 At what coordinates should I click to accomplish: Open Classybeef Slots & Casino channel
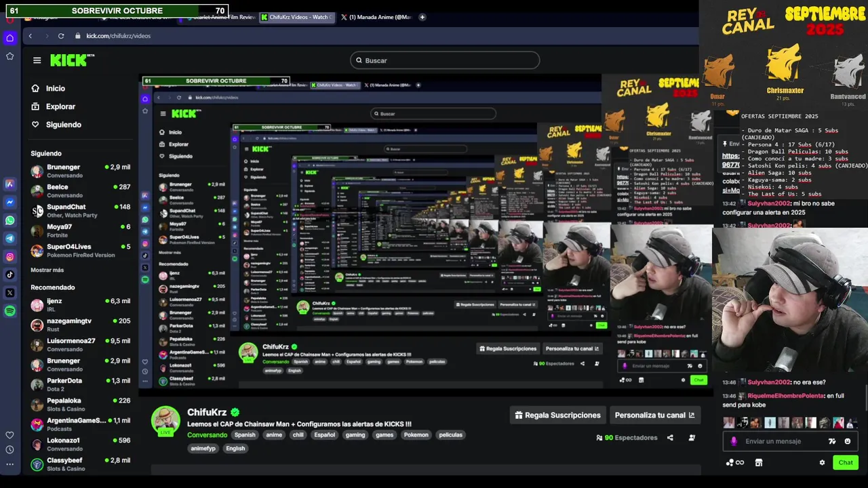(80, 464)
